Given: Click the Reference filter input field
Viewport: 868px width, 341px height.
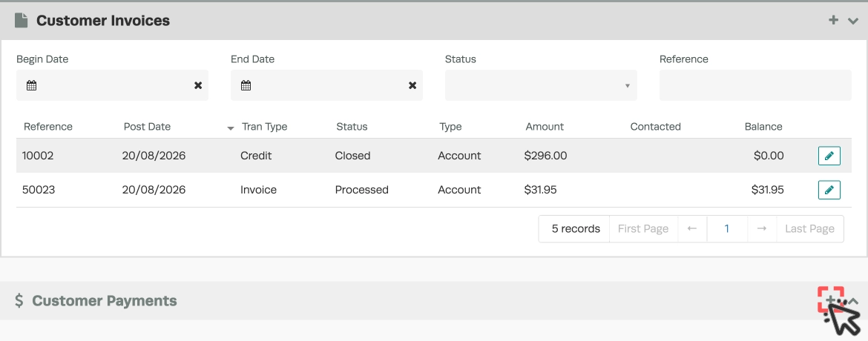Looking at the screenshot, I should point(755,85).
